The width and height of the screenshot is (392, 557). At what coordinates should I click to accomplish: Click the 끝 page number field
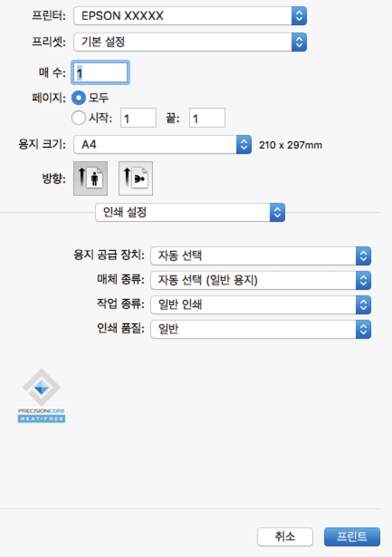pyautogui.click(x=207, y=118)
